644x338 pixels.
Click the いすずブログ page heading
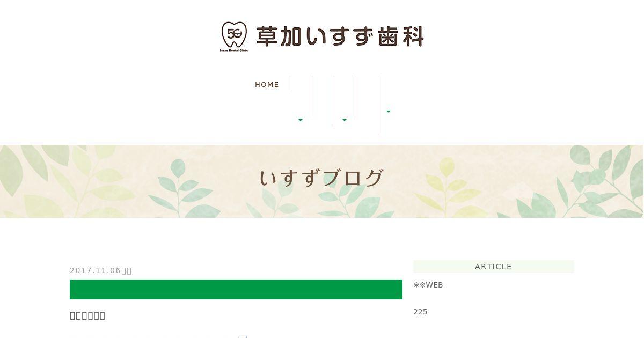[x=322, y=178]
